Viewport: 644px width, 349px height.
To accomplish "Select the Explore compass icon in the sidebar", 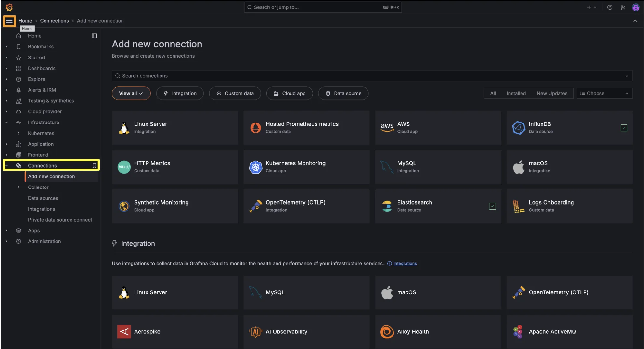I will pos(18,79).
